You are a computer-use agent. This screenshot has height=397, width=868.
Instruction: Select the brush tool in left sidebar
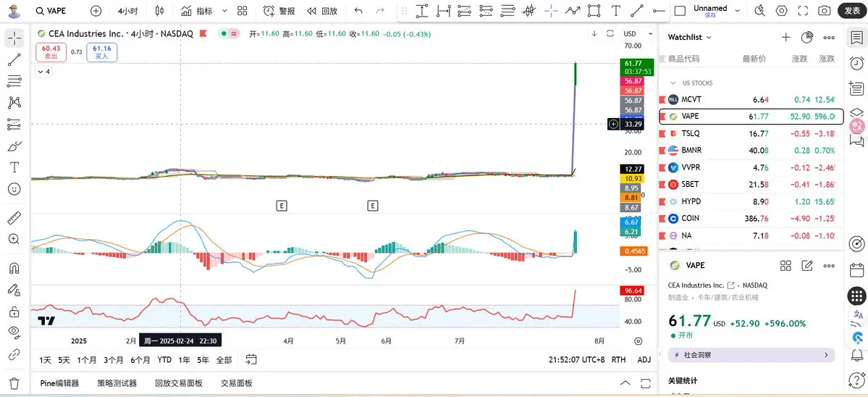(x=14, y=146)
